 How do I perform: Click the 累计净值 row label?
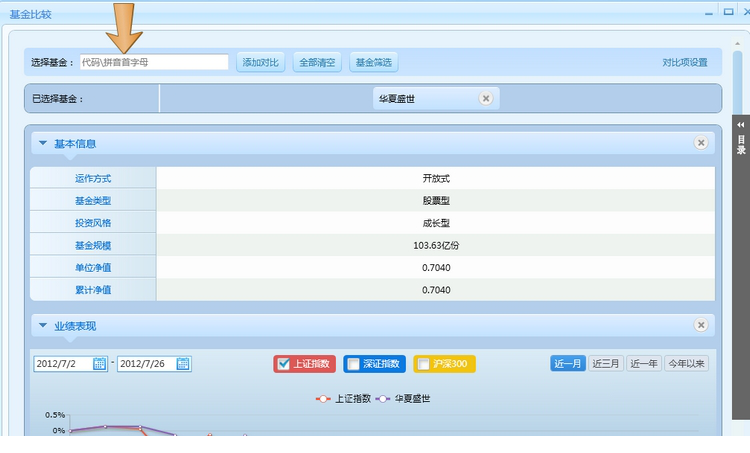93,290
